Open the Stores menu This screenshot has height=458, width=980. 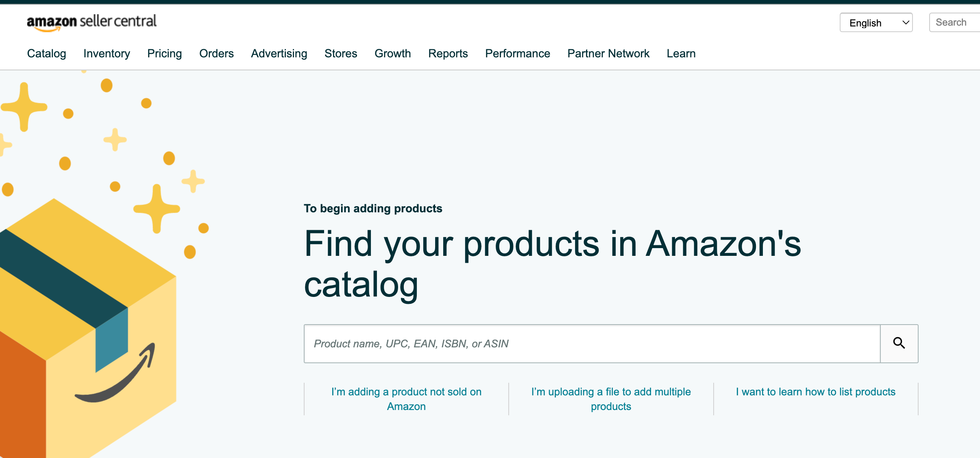coord(341,54)
